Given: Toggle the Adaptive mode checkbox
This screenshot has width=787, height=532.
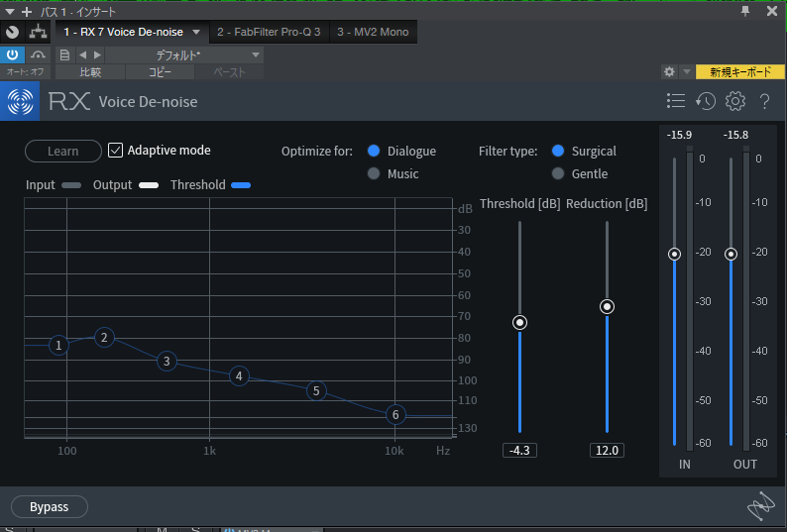Looking at the screenshot, I should [x=115, y=150].
